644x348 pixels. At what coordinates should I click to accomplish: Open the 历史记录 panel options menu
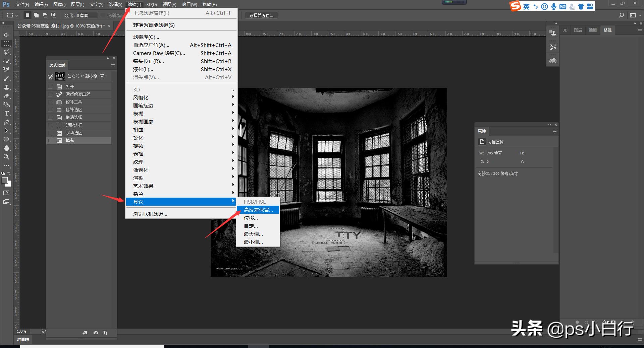click(113, 65)
